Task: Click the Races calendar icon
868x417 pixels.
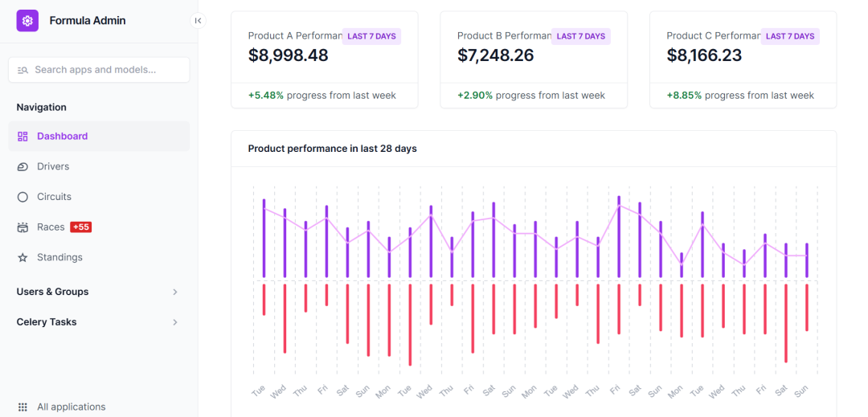Action: pos(23,227)
